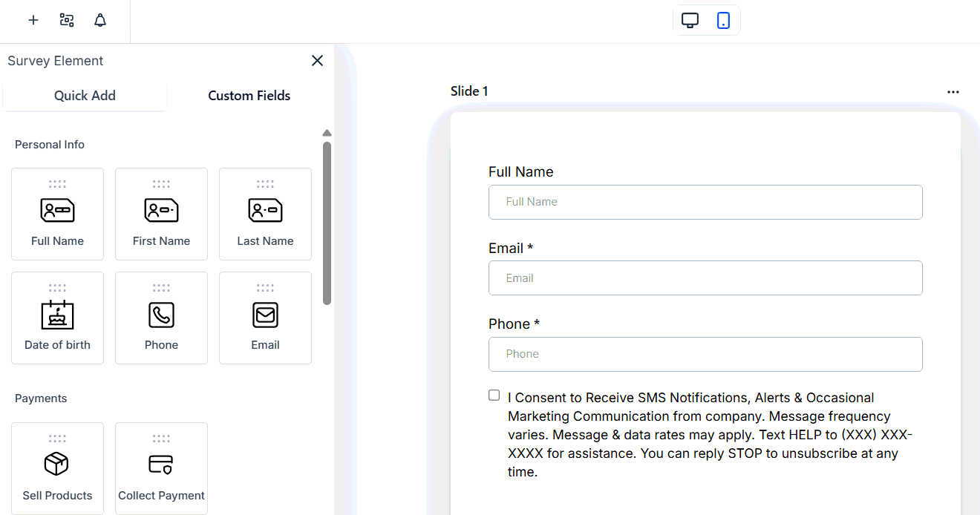The image size is (980, 515).
Task: Select the Last Name field element
Action: coord(265,214)
